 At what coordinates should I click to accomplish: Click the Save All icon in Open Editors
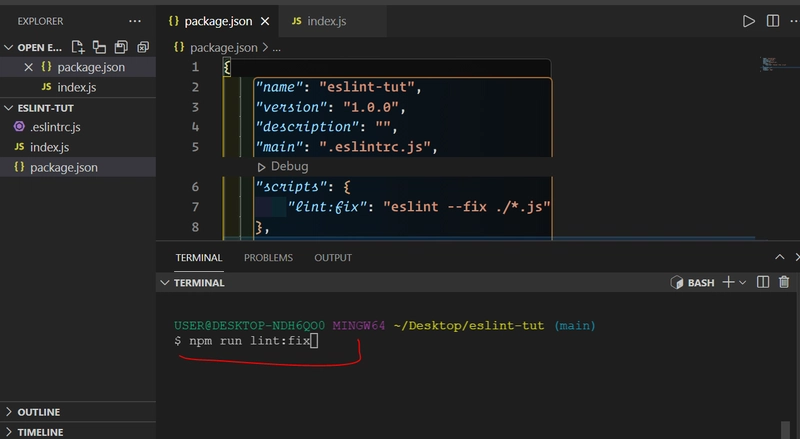[121, 47]
